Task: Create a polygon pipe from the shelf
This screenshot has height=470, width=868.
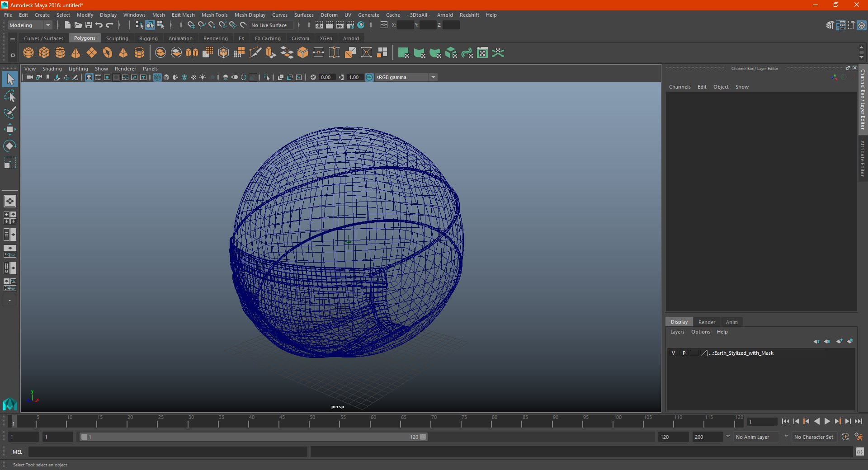Action: pos(139,53)
